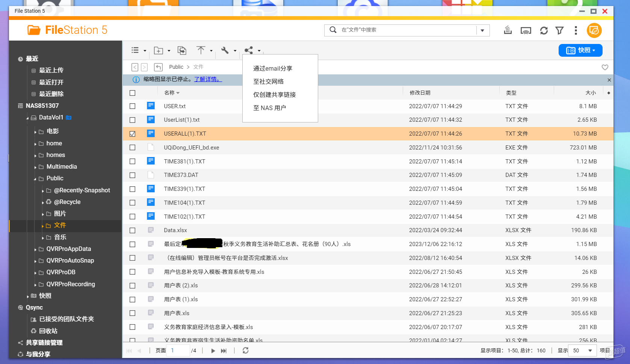Viewport: 630px width, 364px height.
Task: Expand the Multimedia folder tree node
Action: 35,167
